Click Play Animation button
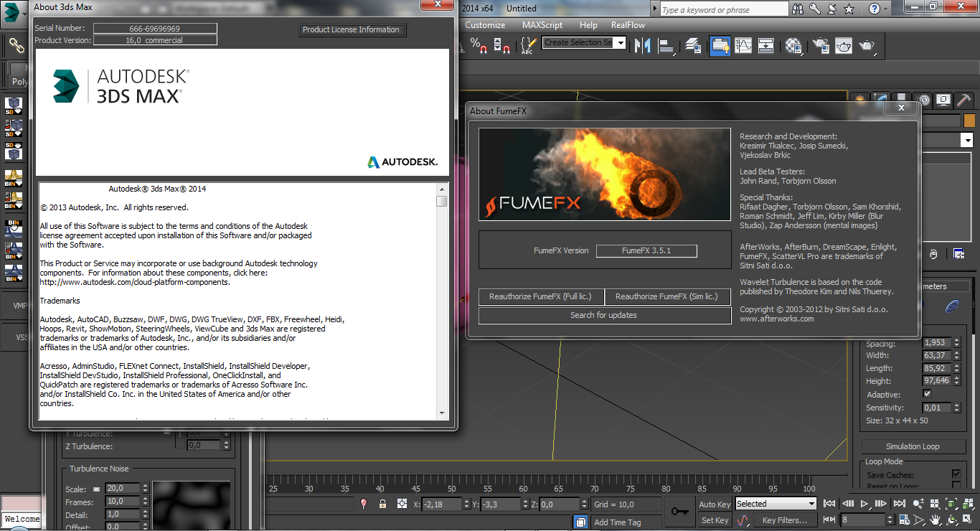The width and height of the screenshot is (980, 531). [864, 504]
